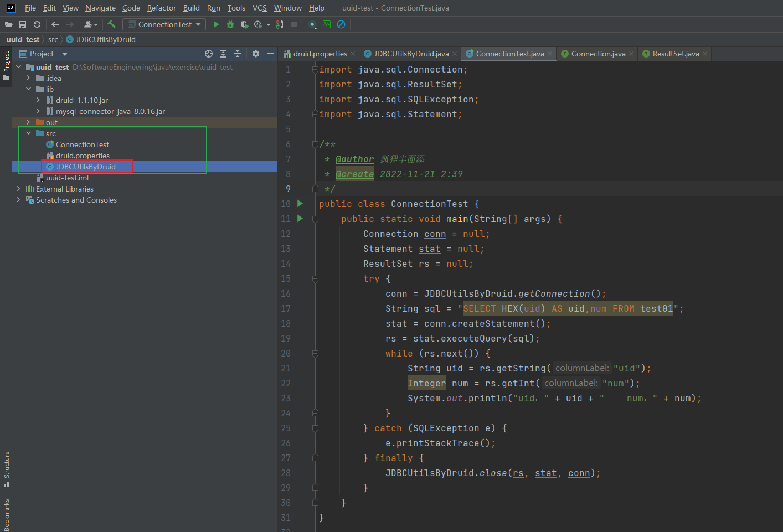This screenshot has height=532, width=783.
Task: Select JDBCUtilsByDruid in project tree
Action: (x=85, y=167)
